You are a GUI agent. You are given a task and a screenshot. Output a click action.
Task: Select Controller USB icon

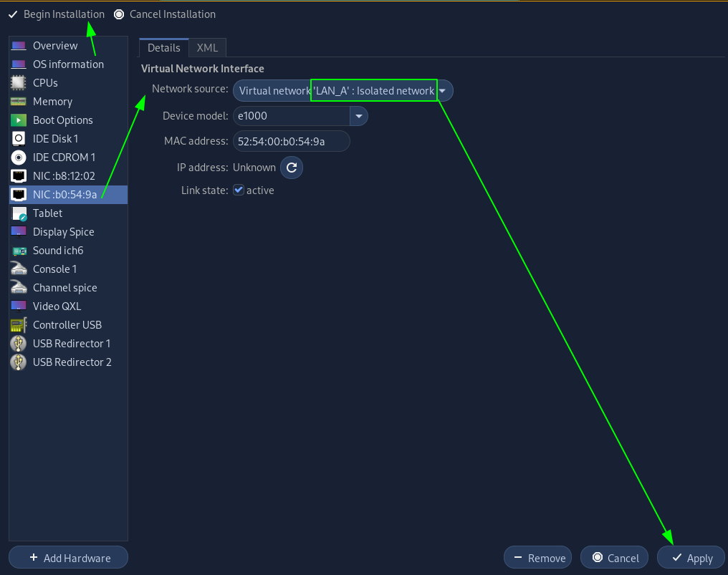[x=19, y=325]
